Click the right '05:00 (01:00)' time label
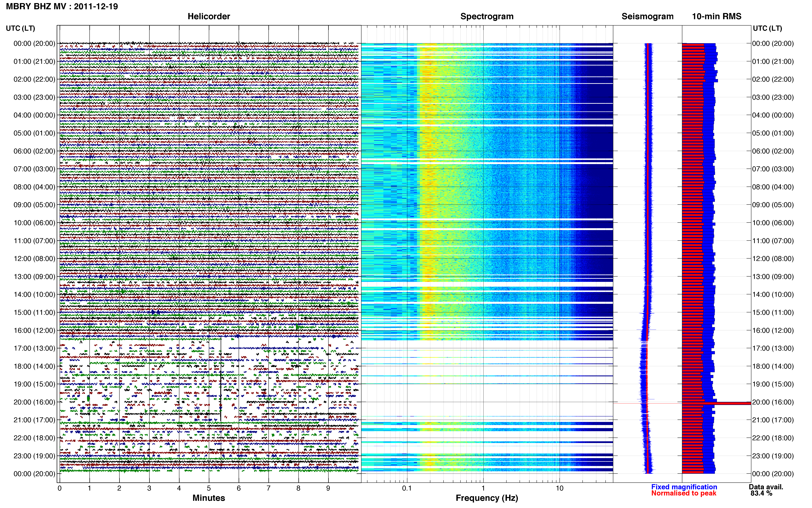The image size is (812, 508). (773, 133)
